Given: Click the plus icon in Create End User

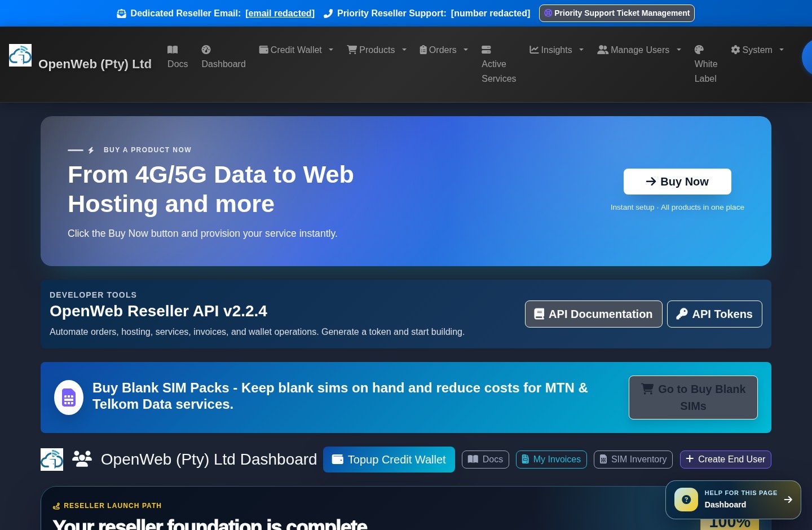Looking at the screenshot, I should coord(690,459).
